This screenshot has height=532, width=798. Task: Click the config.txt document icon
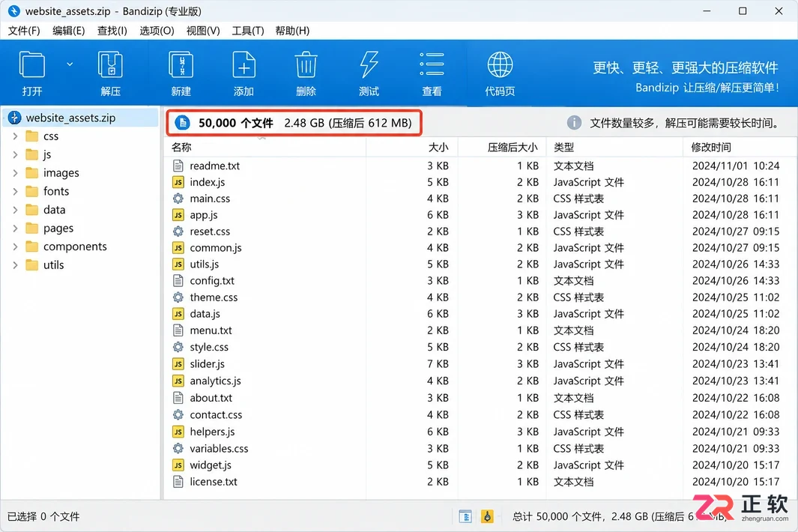(178, 280)
